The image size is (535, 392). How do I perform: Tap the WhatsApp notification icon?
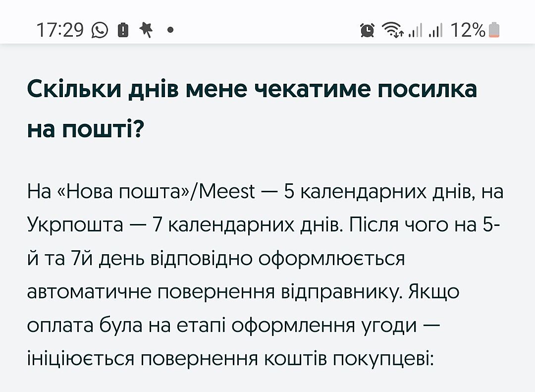[100, 30]
